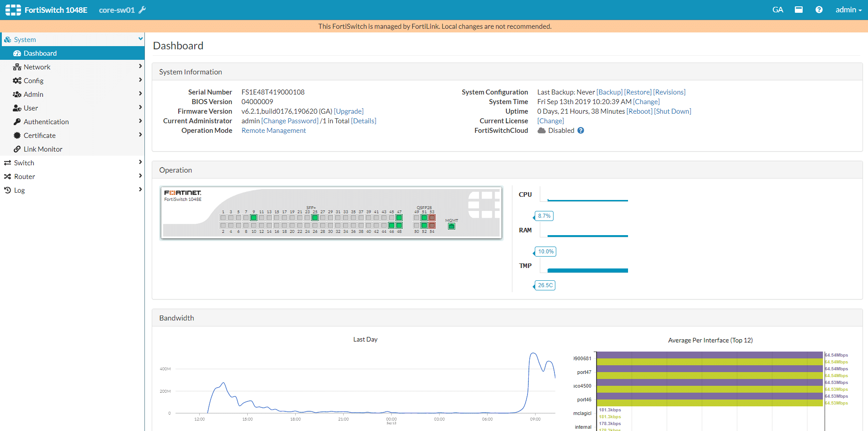Screen dimensions: 868x431
Task: Select QSFP28 port 51 on faceplate
Action: (424, 218)
